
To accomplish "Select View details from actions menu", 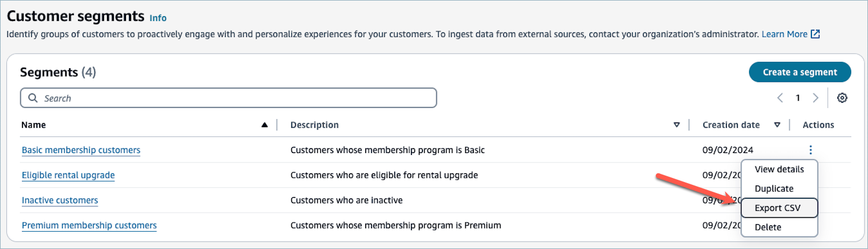I will pyautogui.click(x=779, y=169).
